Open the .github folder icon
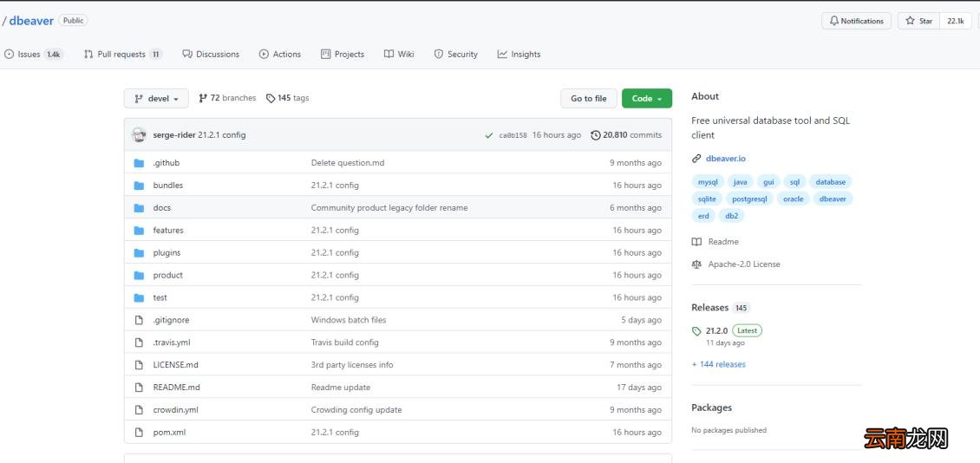The height and width of the screenshot is (463, 980). point(139,163)
